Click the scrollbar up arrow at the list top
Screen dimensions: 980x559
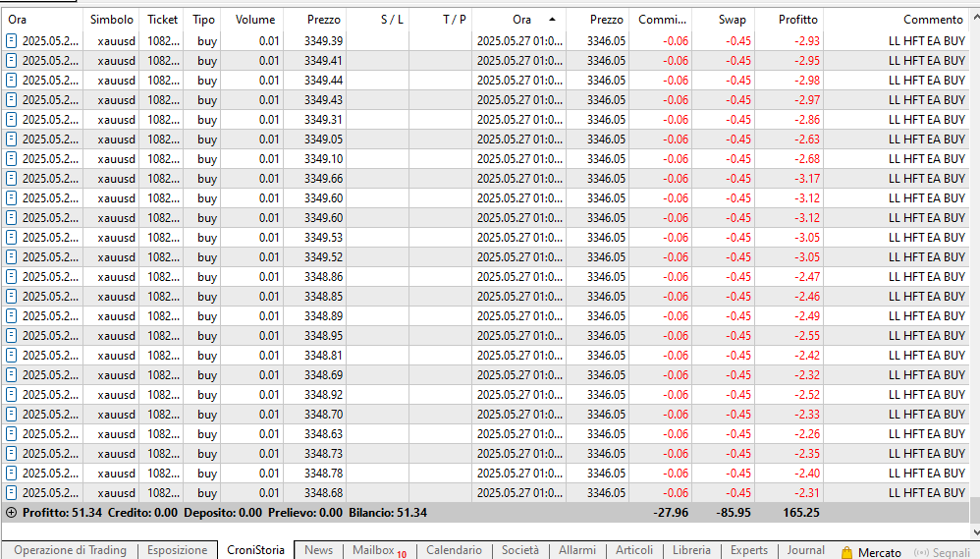point(975,18)
